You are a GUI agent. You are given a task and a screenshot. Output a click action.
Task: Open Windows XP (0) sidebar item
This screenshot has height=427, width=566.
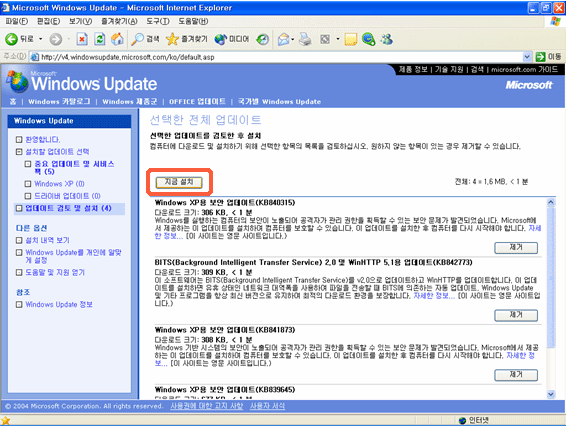(x=59, y=184)
